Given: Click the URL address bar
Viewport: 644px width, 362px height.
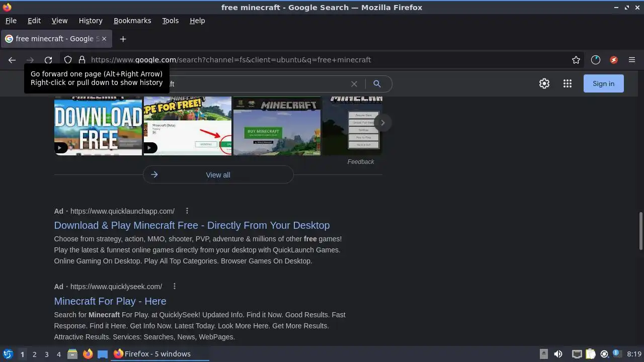Looking at the screenshot, I should [322, 60].
